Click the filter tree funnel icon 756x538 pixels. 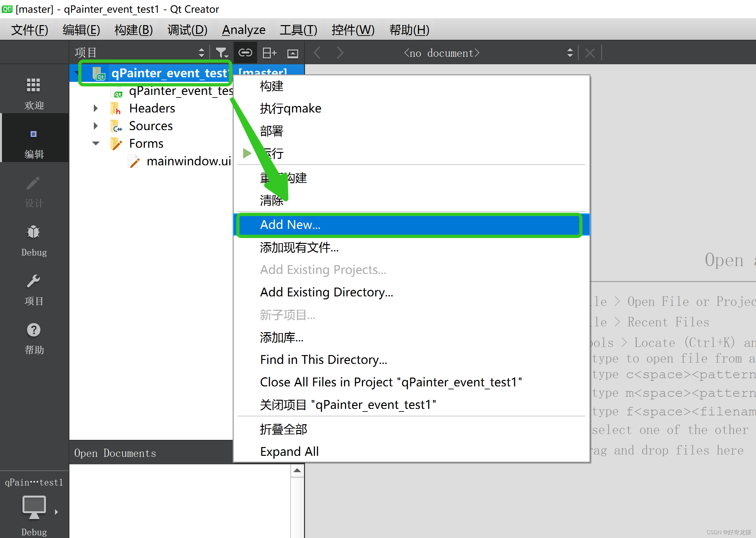coord(221,53)
